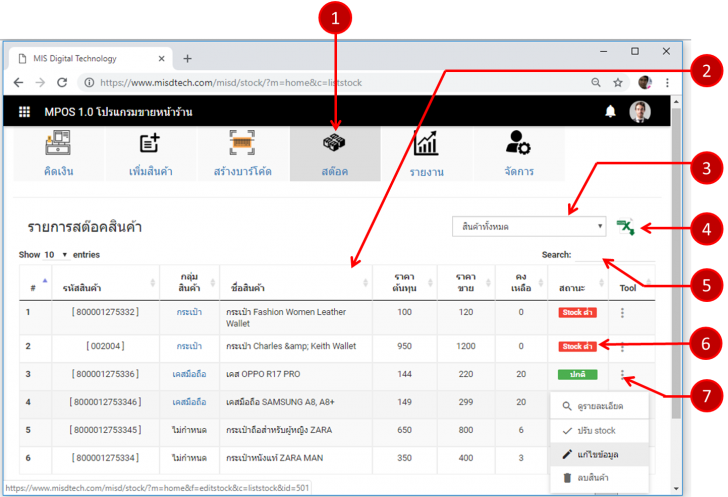
Task: Sort table by สถานะ column
Action: click(x=578, y=283)
